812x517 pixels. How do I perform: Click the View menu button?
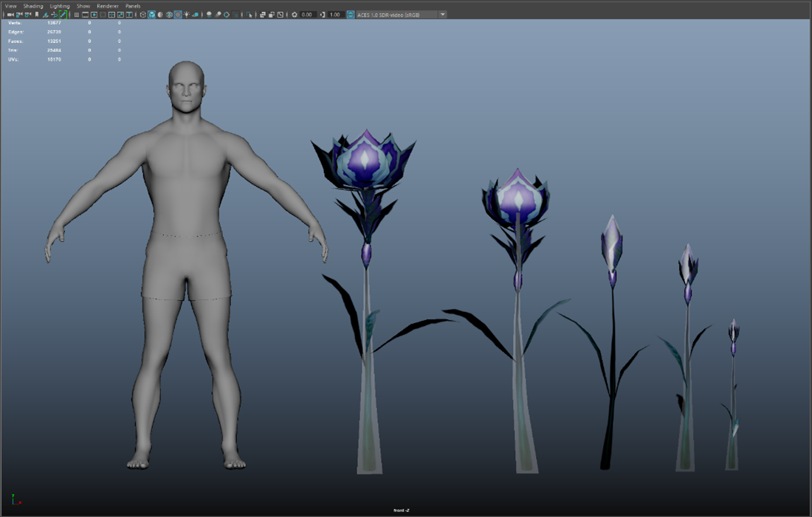(x=10, y=6)
